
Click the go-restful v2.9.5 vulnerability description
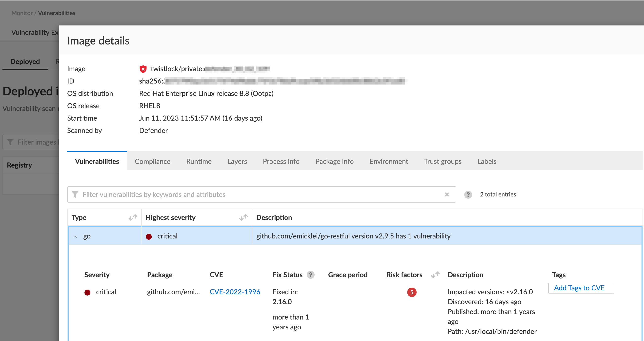coord(353,236)
